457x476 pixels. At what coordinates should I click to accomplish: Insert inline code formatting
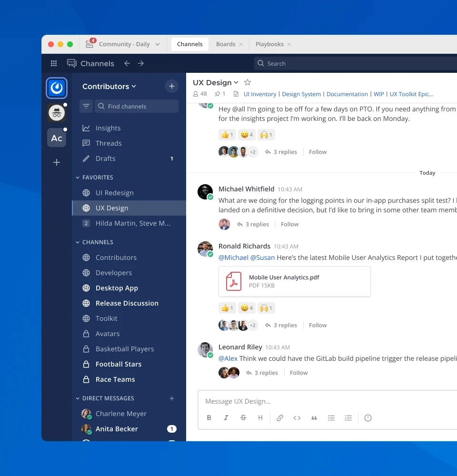point(297,418)
